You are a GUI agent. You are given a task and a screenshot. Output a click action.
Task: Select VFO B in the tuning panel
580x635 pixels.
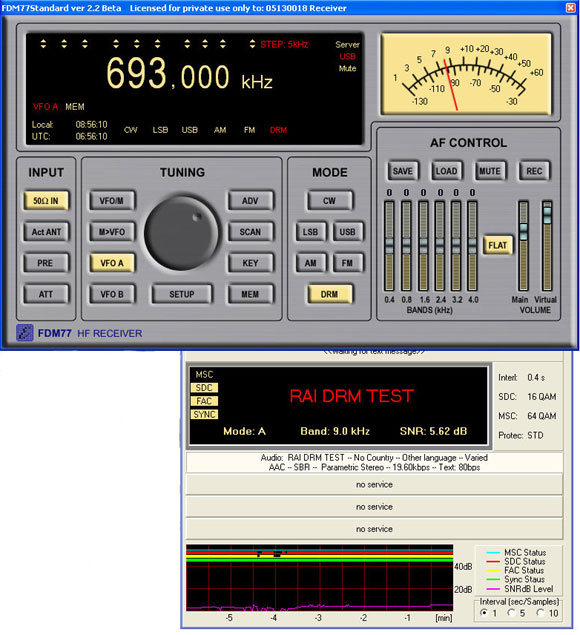112,294
